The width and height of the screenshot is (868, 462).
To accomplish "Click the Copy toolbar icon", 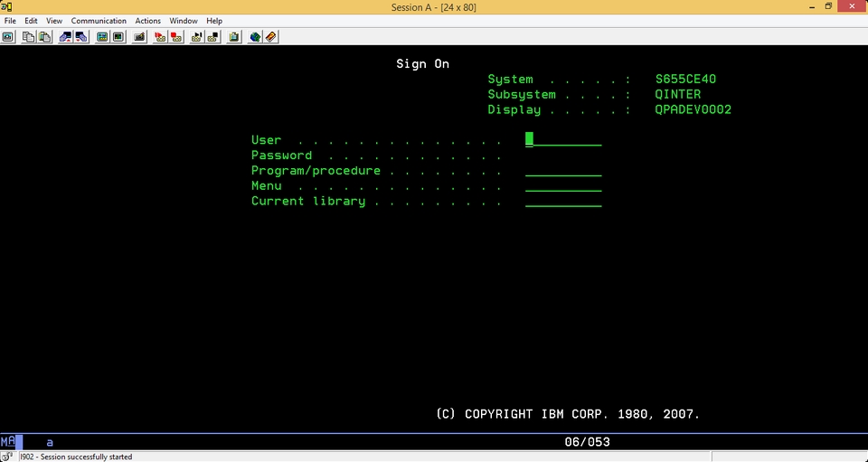I will click(28, 37).
